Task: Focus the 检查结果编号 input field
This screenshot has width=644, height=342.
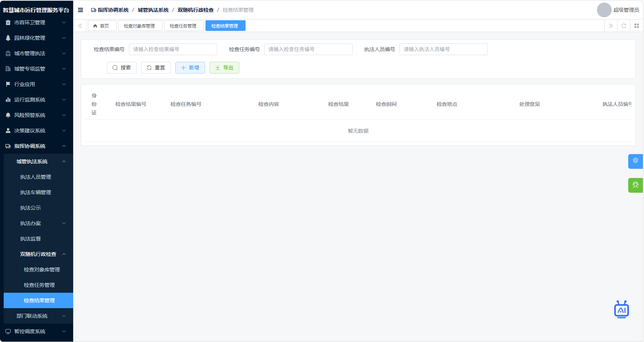Action: point(173,49)
